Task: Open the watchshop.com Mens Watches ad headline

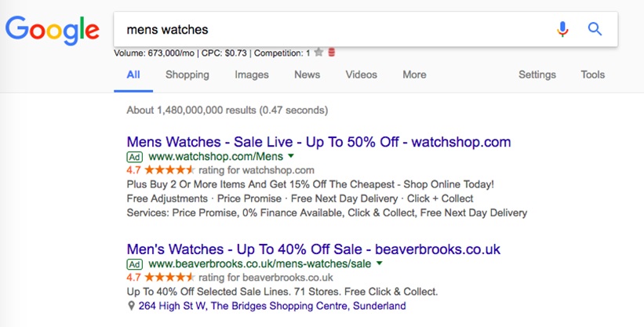Action: coord(318,142)
